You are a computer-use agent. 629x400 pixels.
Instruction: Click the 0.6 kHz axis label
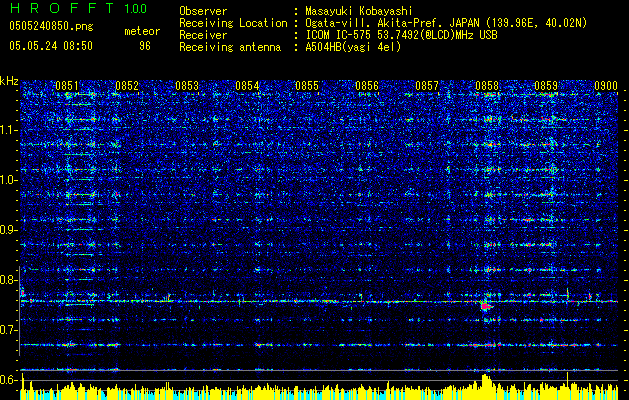pyautogui.click(x=9, y=380)
